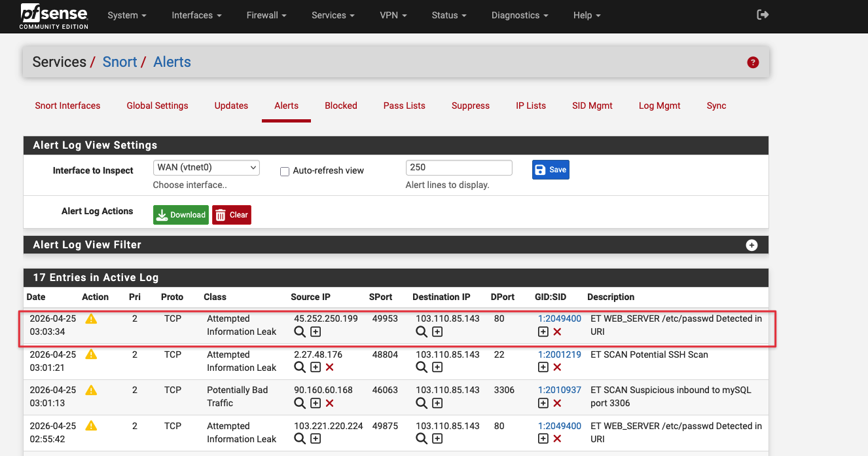Screen dimensions: 868x456
Task: Switch to the Blocked tab
Action: click(341, 105)
